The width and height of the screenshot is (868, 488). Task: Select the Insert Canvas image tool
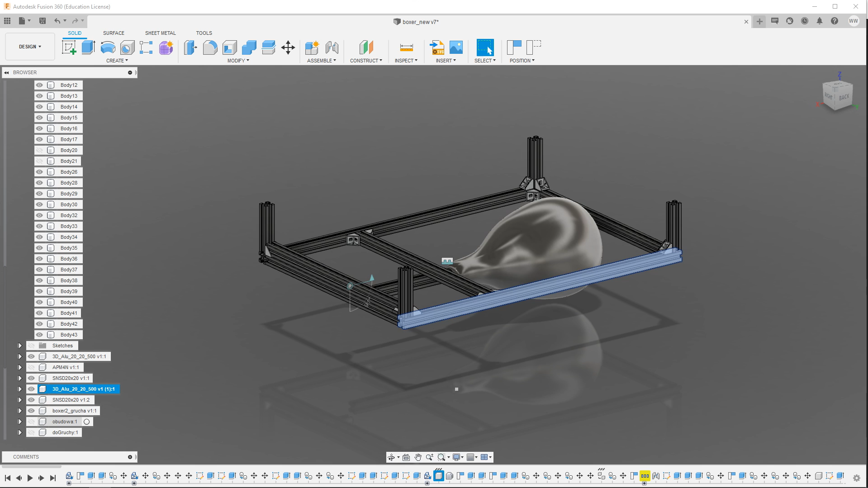[x=456, y=47]
